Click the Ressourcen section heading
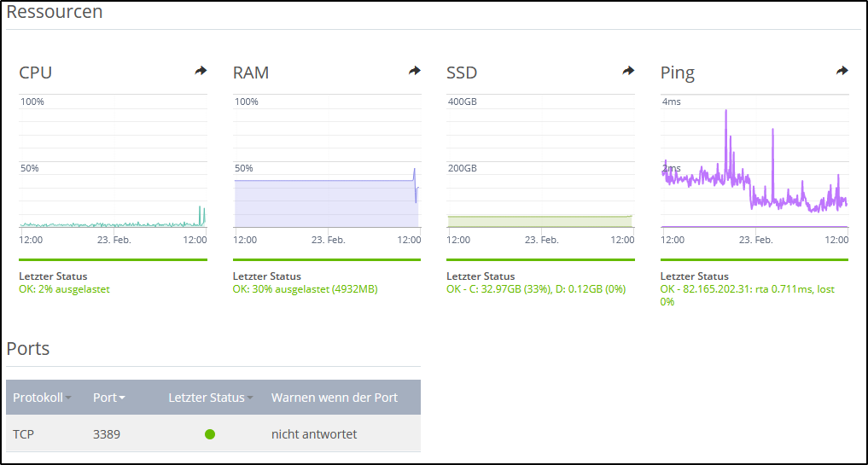868x465 pixels. tap(55, 12)
